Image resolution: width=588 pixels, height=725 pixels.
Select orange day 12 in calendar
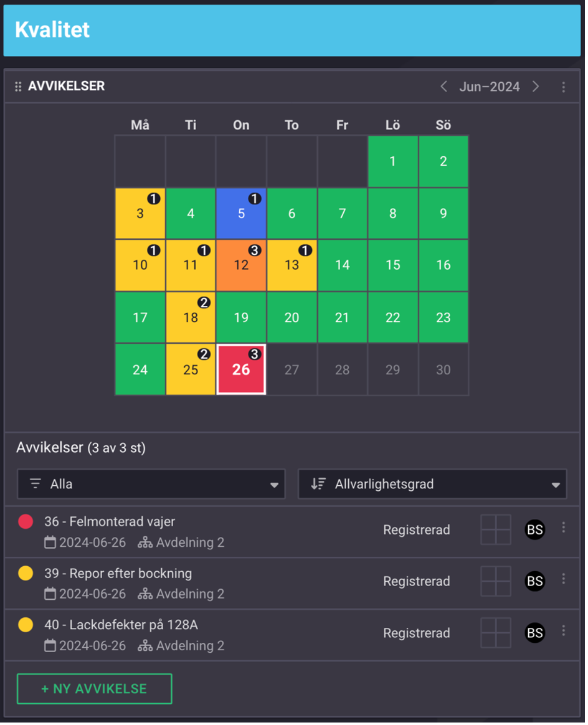(241, 265)
